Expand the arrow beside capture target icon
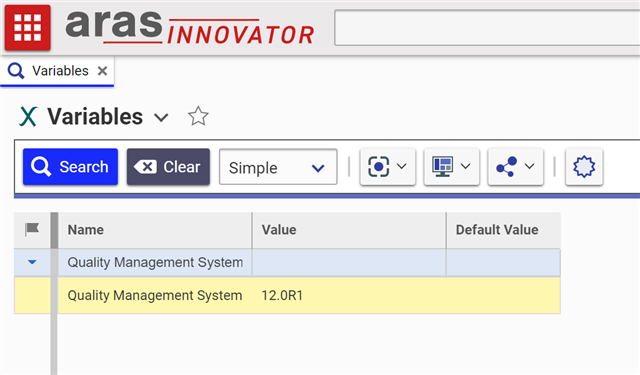Screen dimensions: 640x375 point(402,166)
